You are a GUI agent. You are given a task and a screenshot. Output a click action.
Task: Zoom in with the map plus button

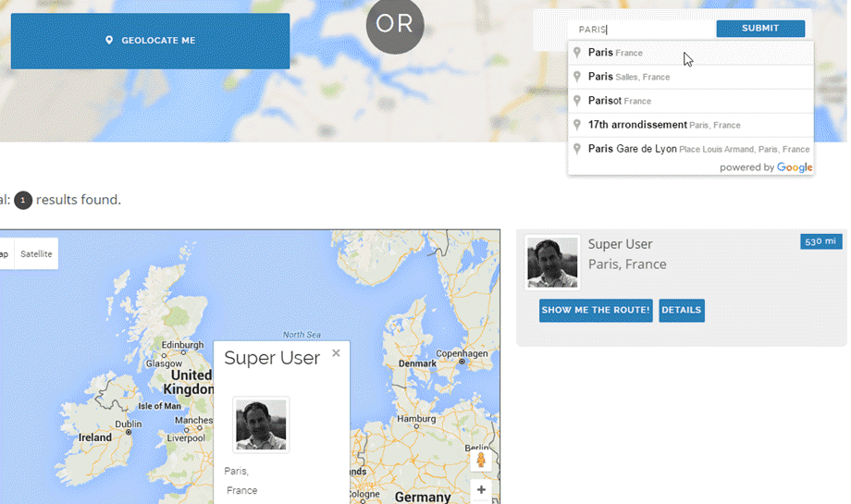pos(481,490)
